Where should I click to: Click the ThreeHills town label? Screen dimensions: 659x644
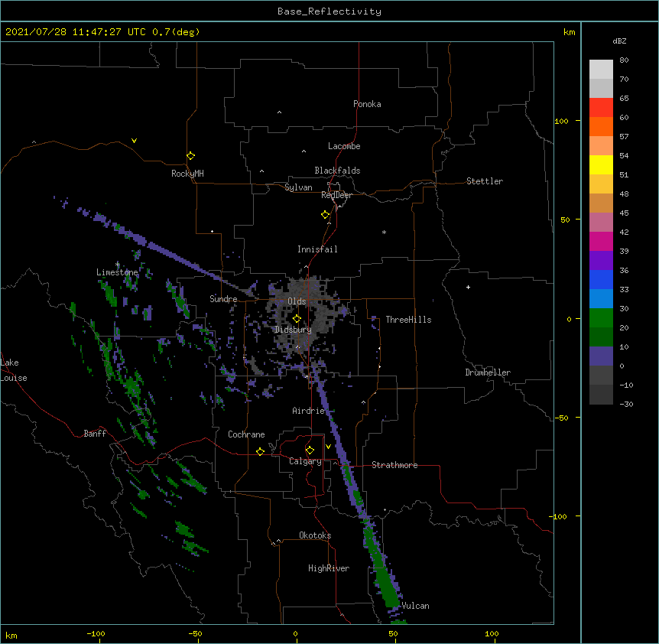(408, 320)
